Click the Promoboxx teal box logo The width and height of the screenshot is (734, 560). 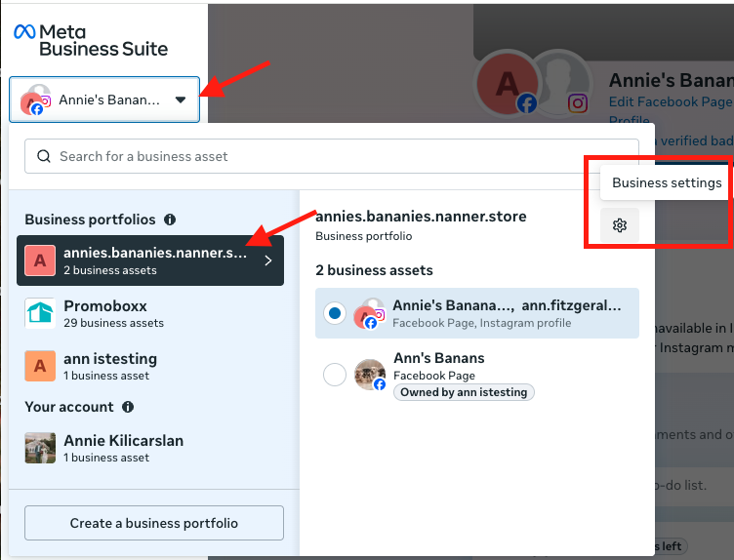[x=40, y=313]
